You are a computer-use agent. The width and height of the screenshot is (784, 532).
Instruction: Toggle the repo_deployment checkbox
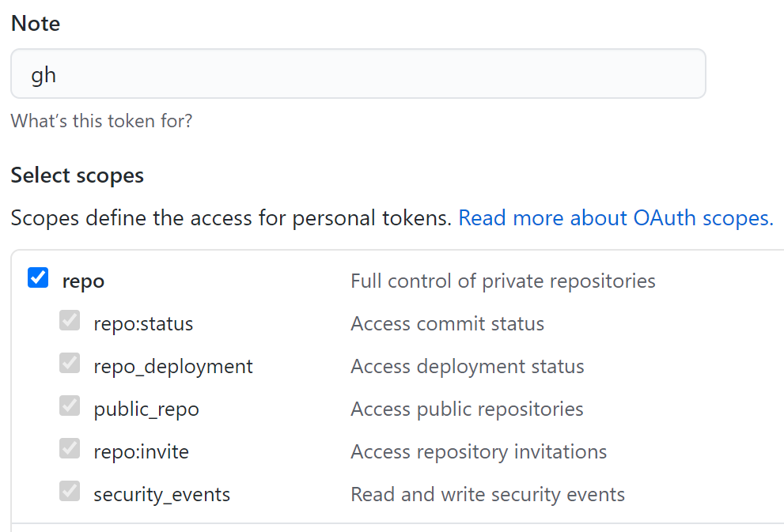(70, 364)
